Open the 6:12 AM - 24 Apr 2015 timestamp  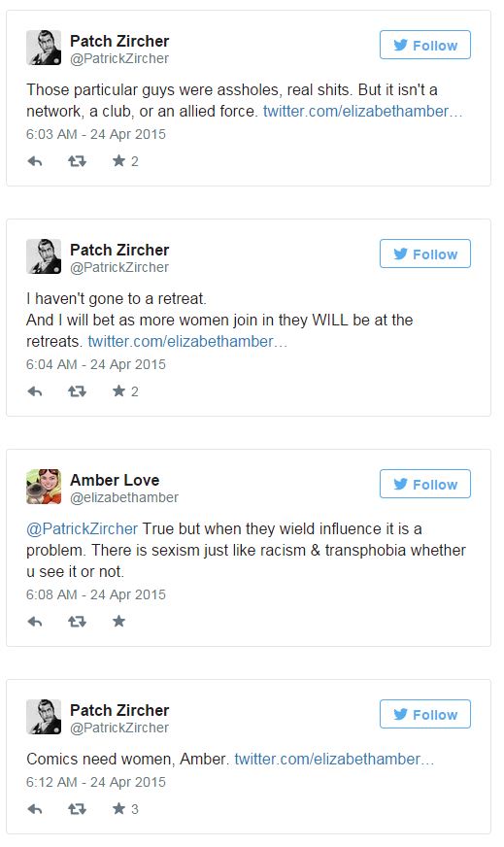pos(95,782)
